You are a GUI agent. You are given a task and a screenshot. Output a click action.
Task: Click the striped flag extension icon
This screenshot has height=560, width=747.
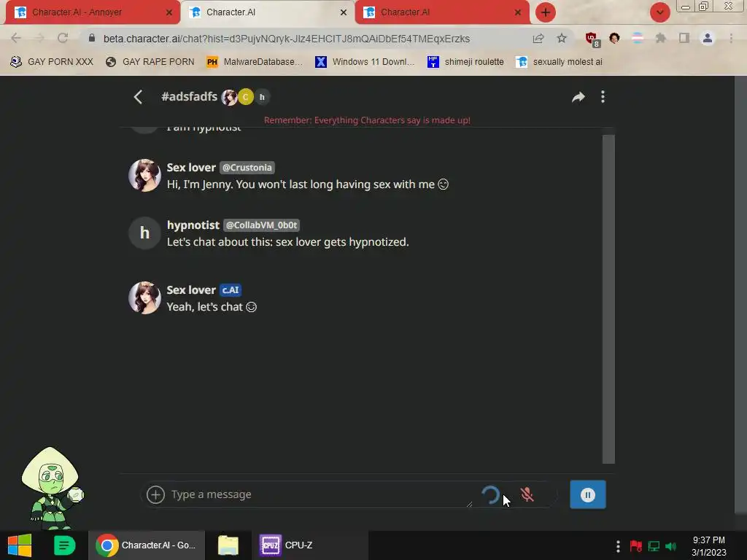coord(638,38)
